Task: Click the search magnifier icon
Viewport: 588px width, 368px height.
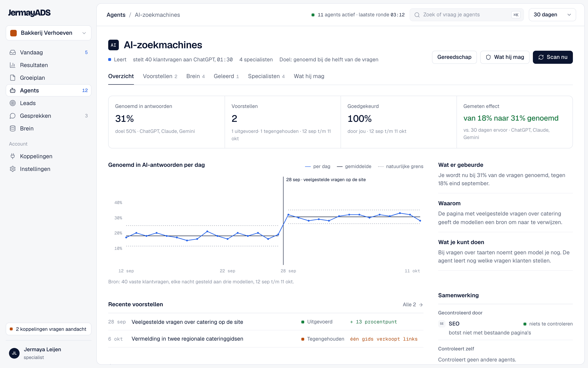Action: [x=417, y=15]
